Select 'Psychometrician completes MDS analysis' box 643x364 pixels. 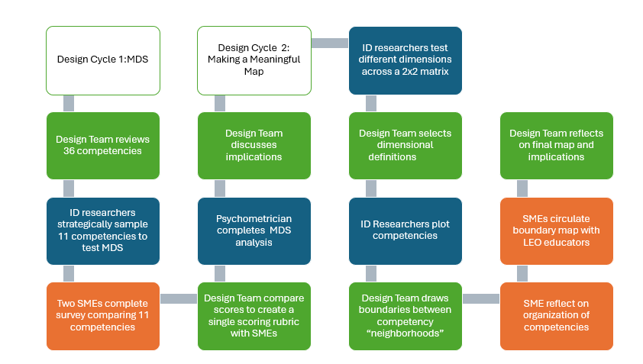pos(254,231)
